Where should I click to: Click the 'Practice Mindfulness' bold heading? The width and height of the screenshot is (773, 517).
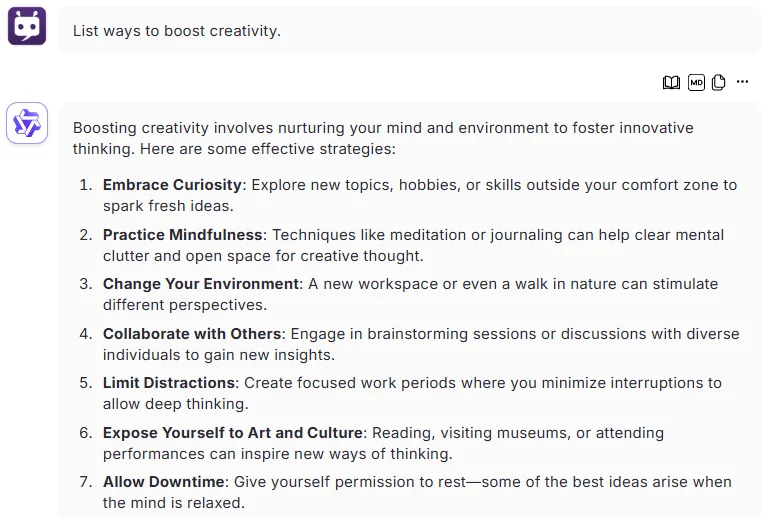[x=182, y=235]
